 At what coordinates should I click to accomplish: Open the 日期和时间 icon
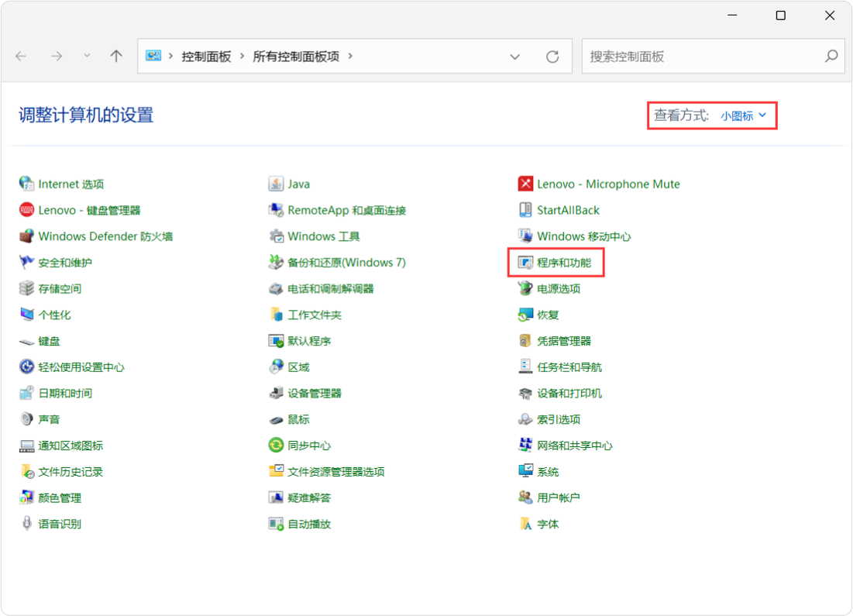click(26, 394)
